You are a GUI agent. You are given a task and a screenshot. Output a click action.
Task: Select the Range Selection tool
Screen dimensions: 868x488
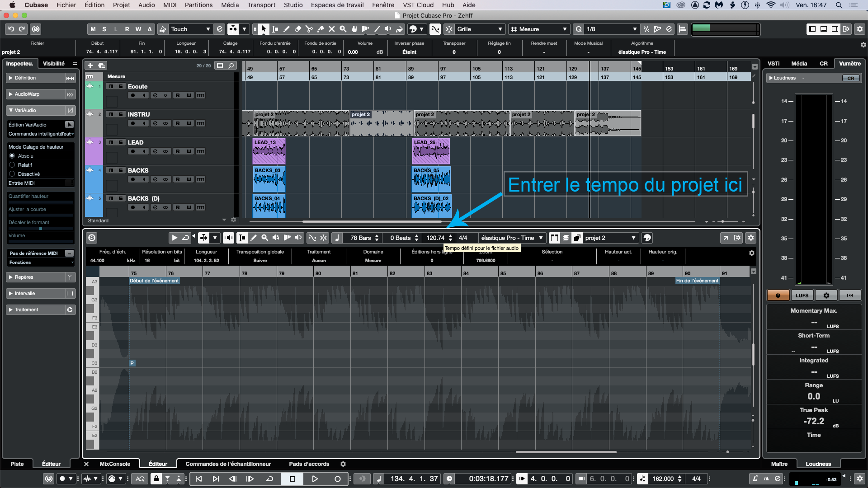point(275,29)
